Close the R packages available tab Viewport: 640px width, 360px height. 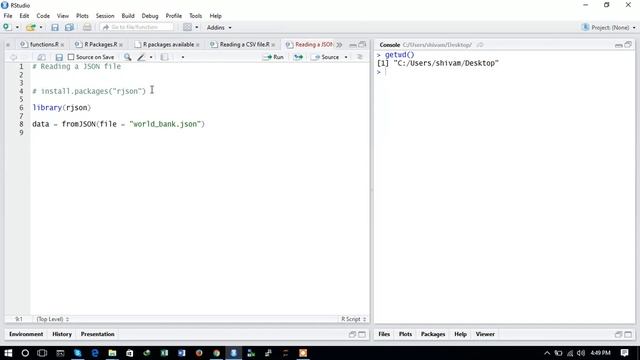198,45
